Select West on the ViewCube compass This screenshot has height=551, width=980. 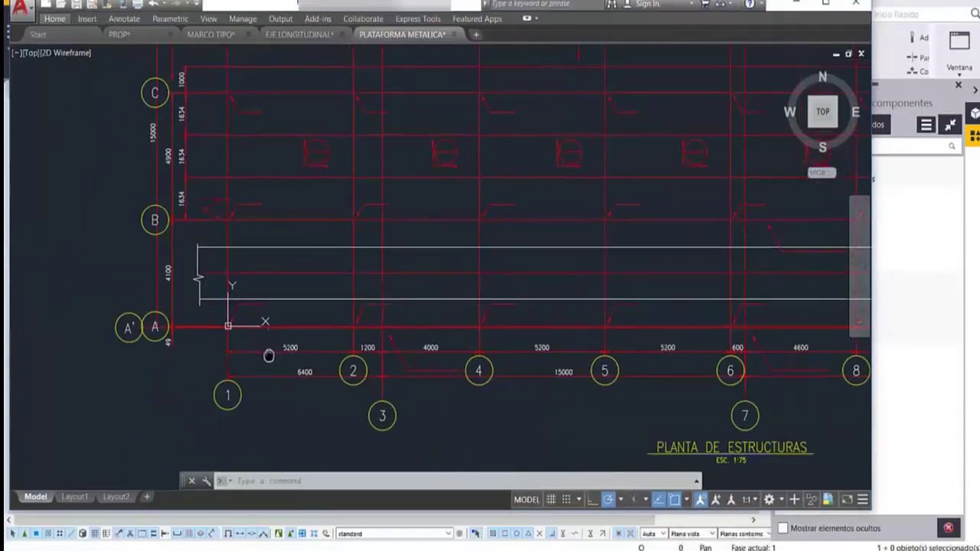click(x=789, y=112)
